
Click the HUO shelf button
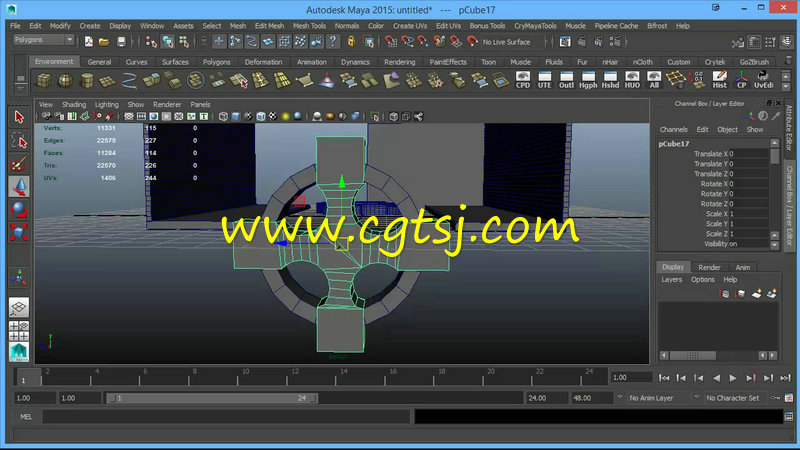pos(632,80)
